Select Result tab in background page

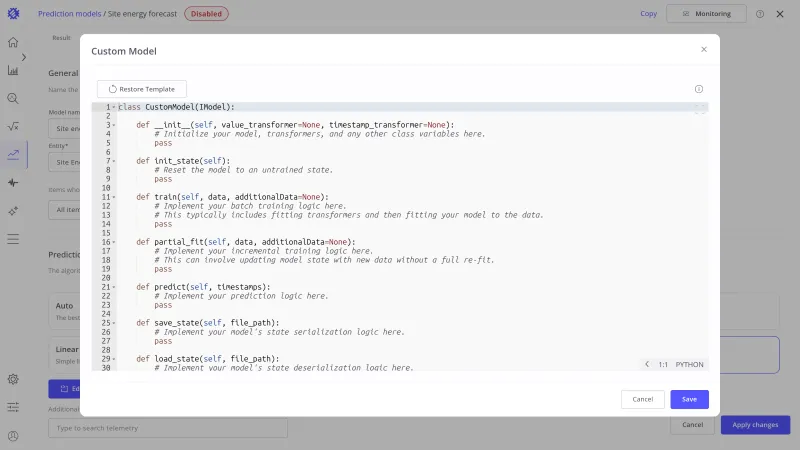click(x=61, y=38)
